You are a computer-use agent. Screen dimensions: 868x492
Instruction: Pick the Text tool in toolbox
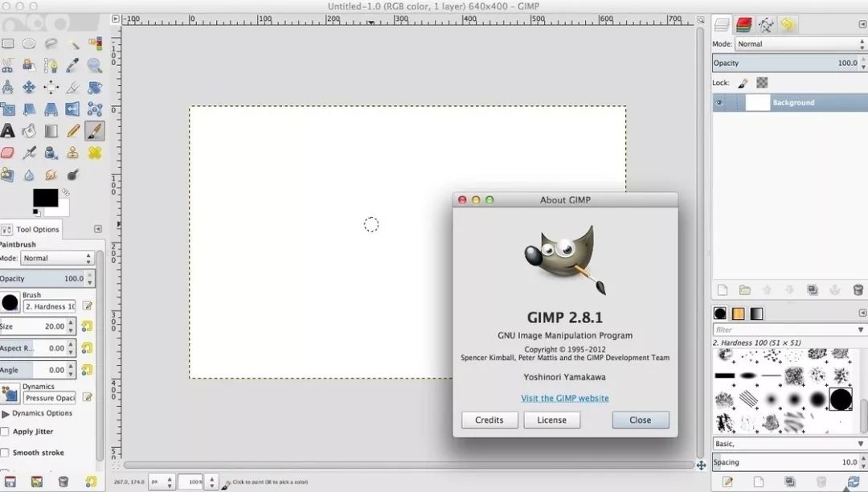pos(7,130)
